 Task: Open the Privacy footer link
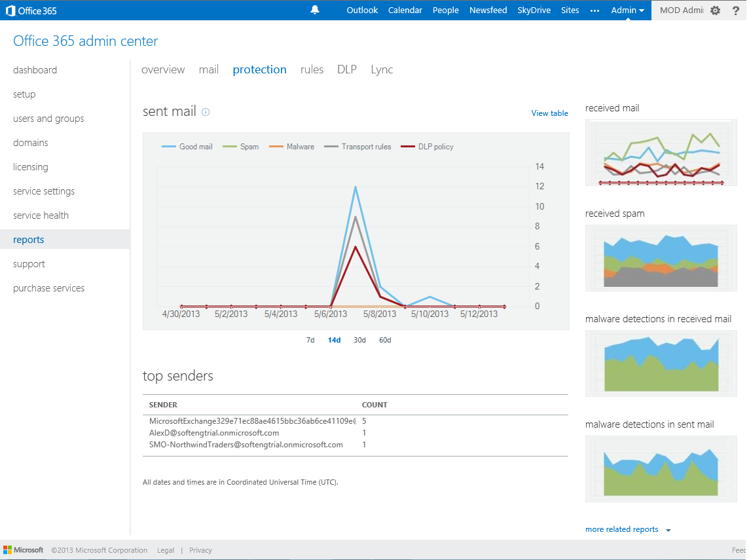(x=200, y=550)
